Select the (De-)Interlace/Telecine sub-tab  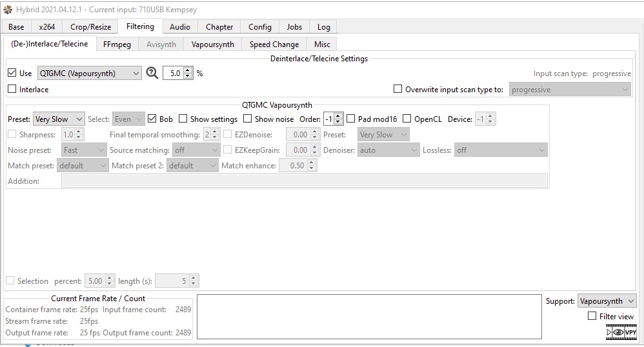coord(50,43)
